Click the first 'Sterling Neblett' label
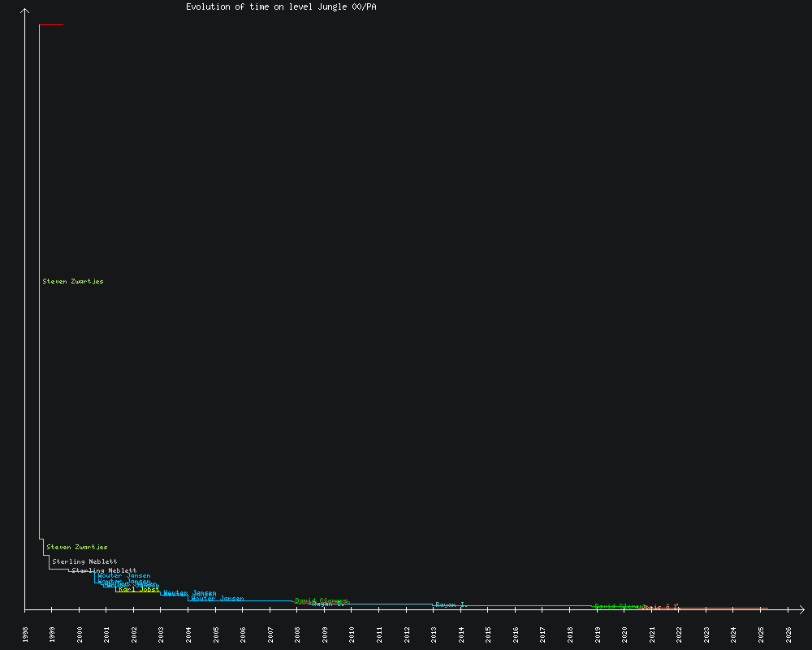This screenshot has height=650, width=812. (x=84, y=561)
